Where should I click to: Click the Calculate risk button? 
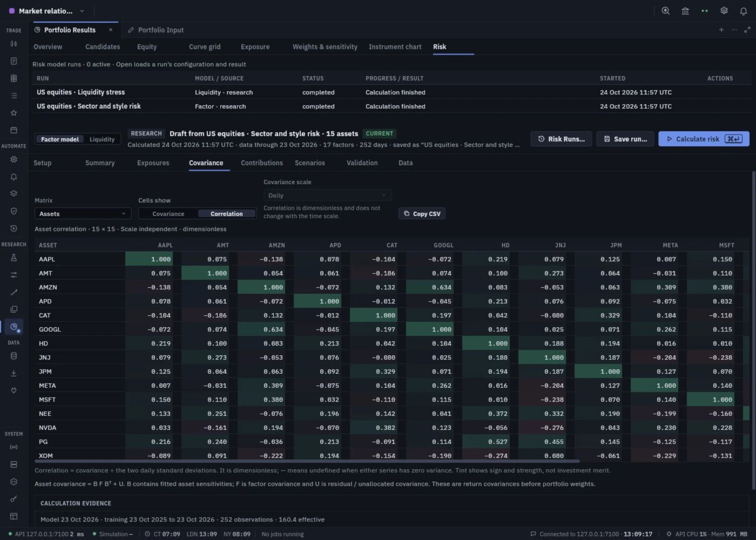[x=704, y=139]
